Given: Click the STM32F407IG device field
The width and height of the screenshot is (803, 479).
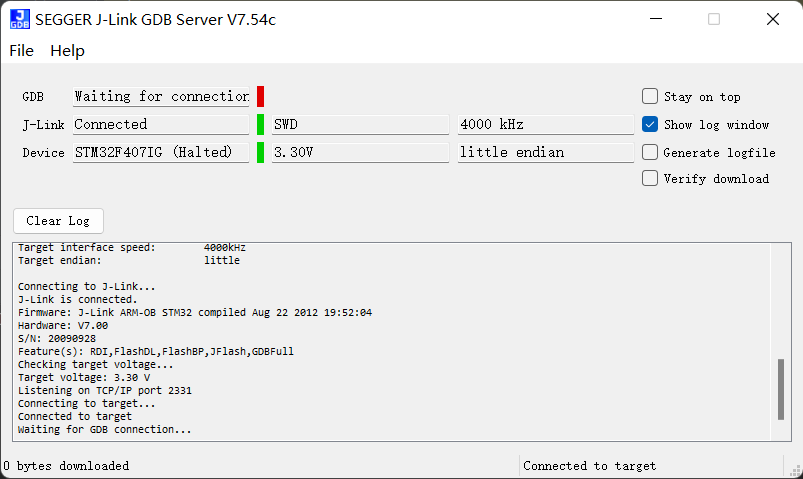Looking at the screenshot, I should point(161,153).
